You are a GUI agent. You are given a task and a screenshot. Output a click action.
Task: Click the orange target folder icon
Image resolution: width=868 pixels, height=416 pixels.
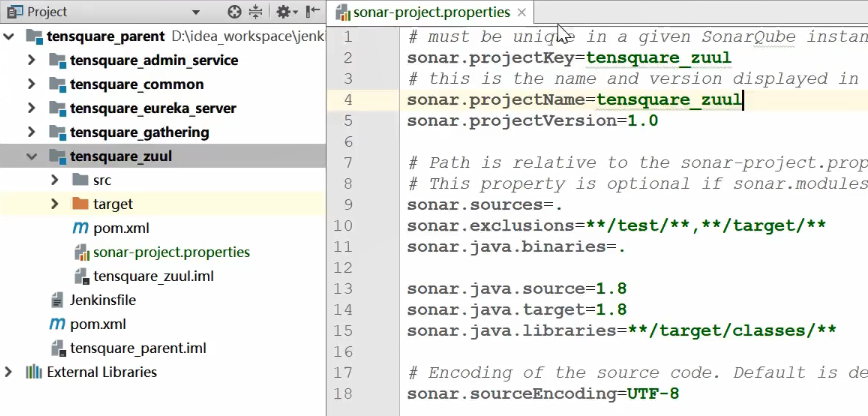[80, 204]
